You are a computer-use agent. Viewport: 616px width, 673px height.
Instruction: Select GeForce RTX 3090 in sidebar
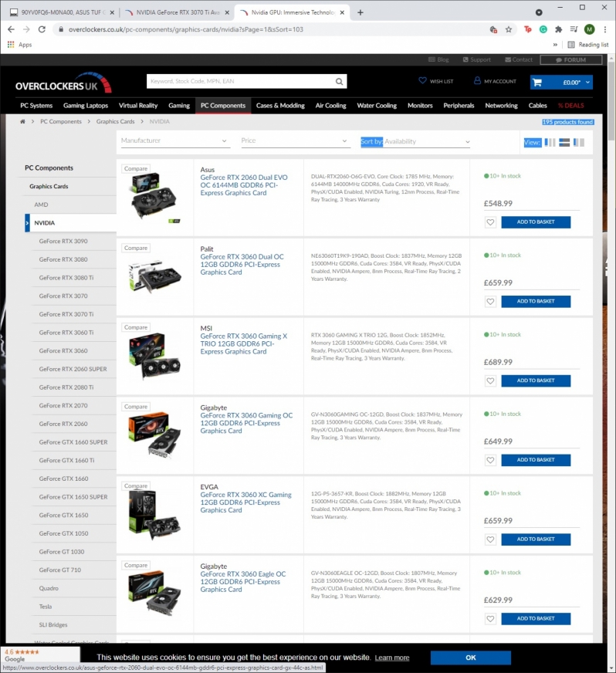coord(63,242)
